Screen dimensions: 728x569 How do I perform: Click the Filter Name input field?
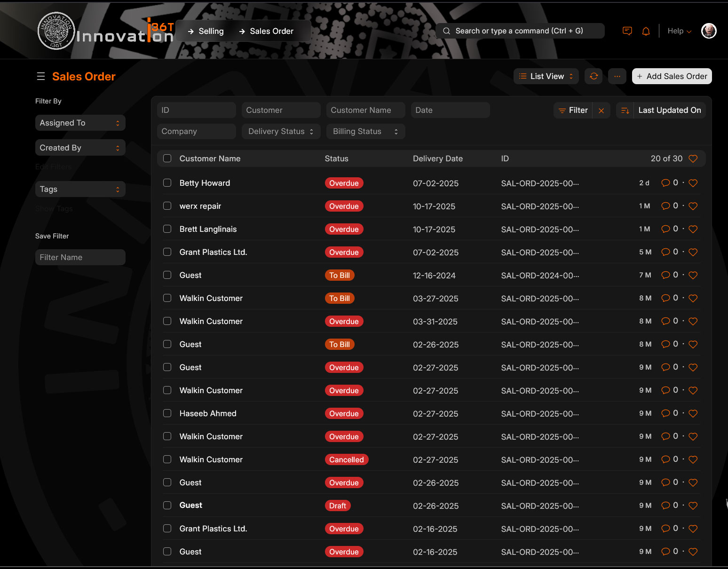pos(80,257)
